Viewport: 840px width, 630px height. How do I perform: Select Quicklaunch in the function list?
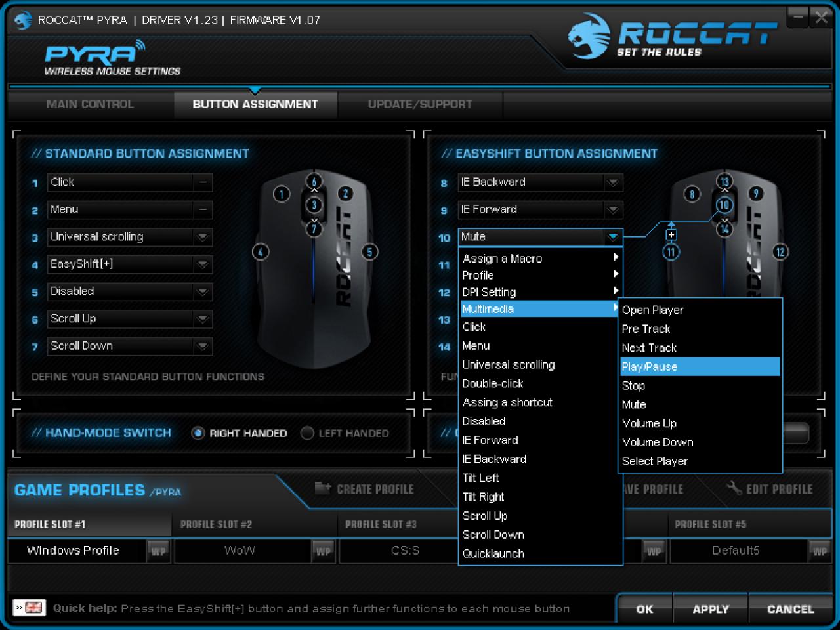[x=540, y=553]
